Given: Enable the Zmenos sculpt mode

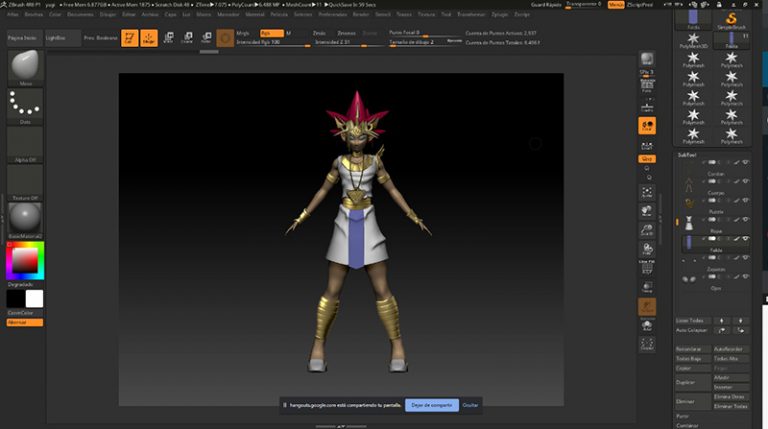Looking at the screenshot, I should point(346,33).
